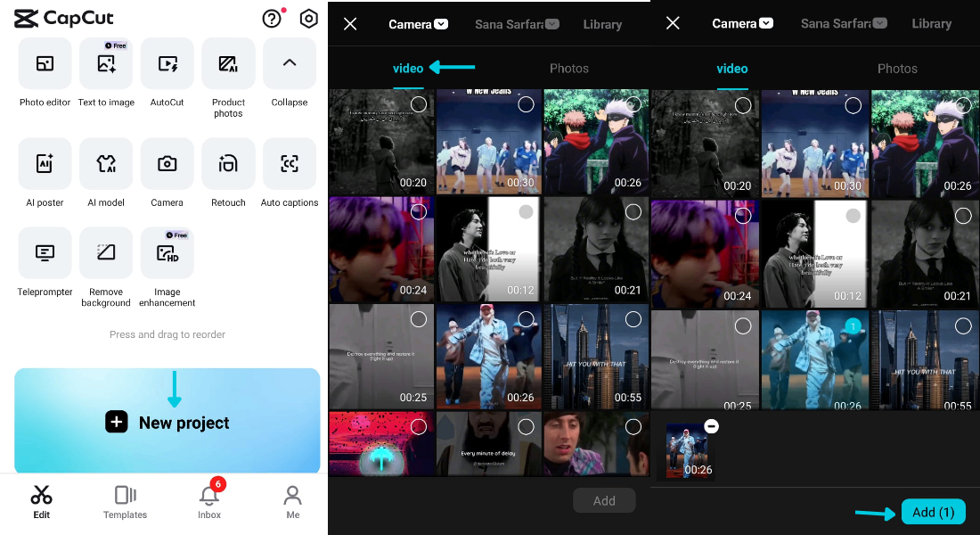
Task: Start a New project
Action: click(167, 421)
